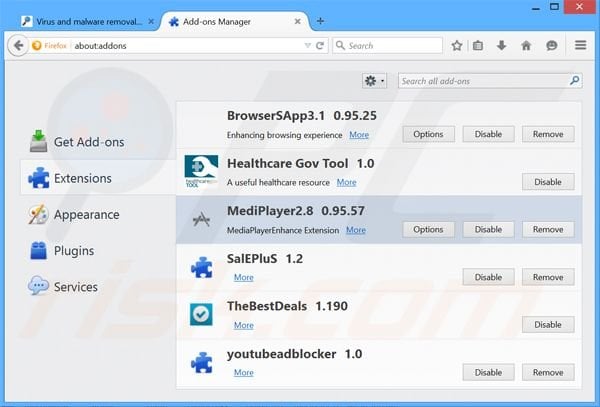
Task: Focus the toolbar Search box
Action: click(388, 46)
